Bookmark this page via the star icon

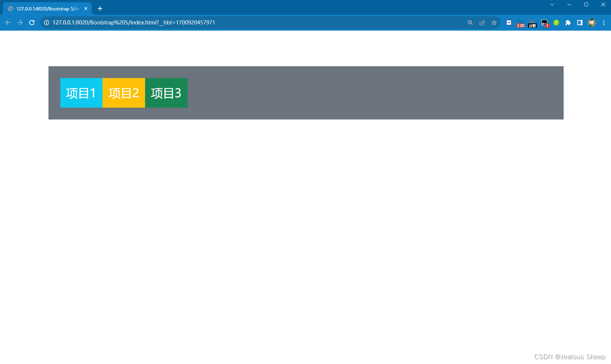(x=494, y=23)
